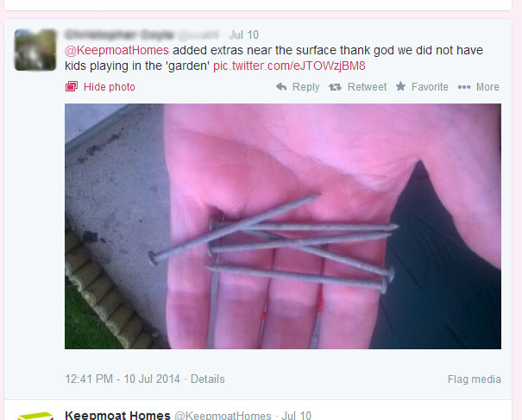The height and width of the screenshot is (420, 522).
Task: Expand the More options menu
Action: 487,87
